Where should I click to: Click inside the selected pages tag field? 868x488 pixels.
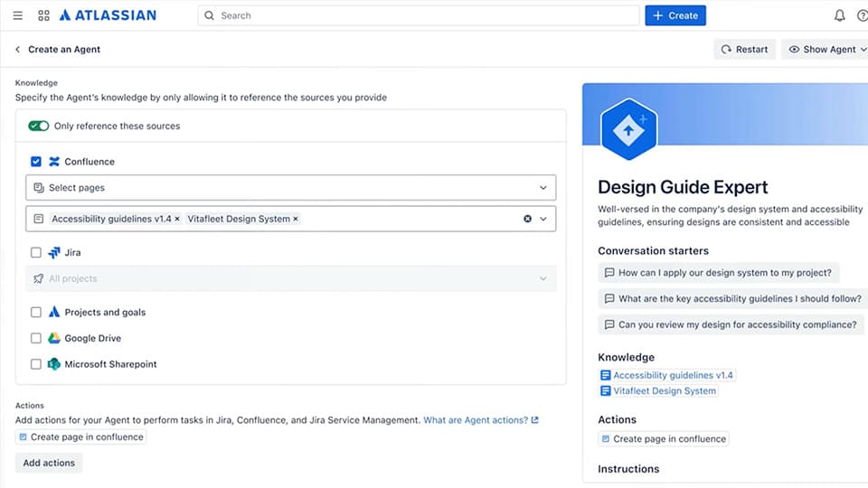pyautogui.click(x=290, y=219)
